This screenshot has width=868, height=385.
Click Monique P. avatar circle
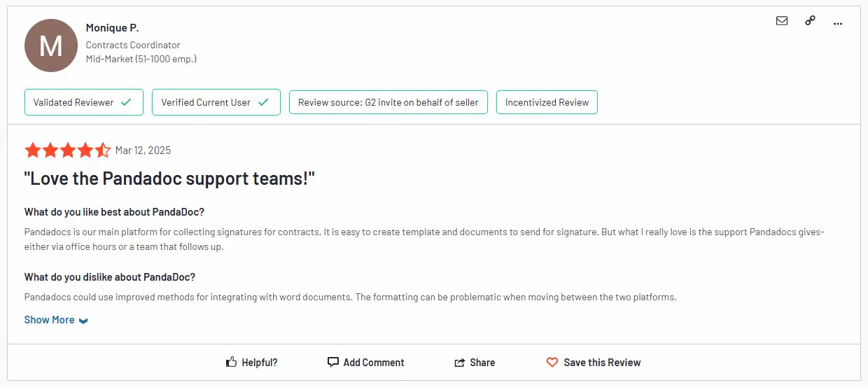point(51,45)
